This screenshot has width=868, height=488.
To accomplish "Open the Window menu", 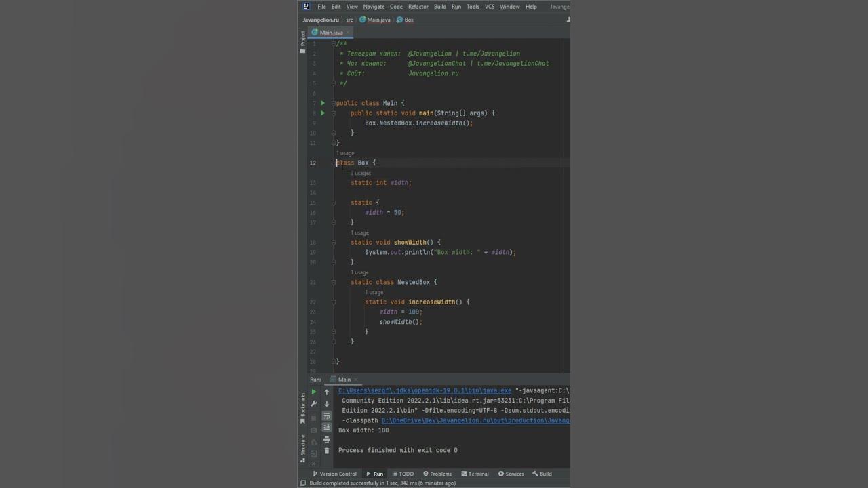I will pos(509,7).
